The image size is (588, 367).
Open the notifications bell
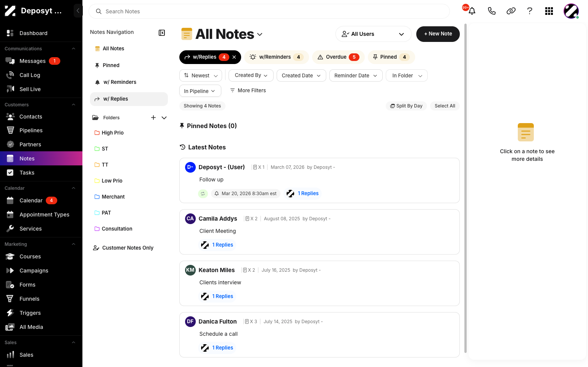click(x=472, y=11)
